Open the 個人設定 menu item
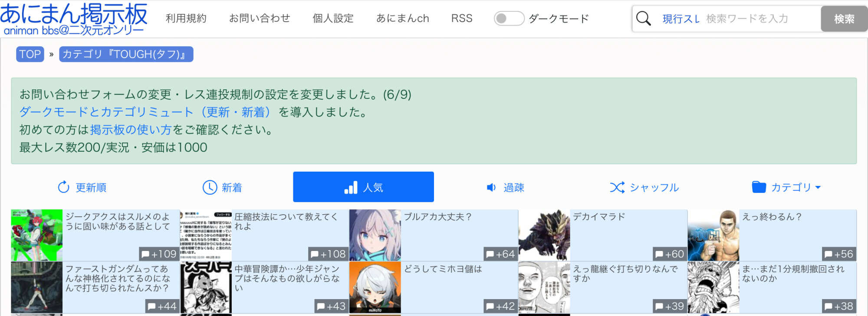The width and height of the screenshot is (868, 316). tap(333, 18)
